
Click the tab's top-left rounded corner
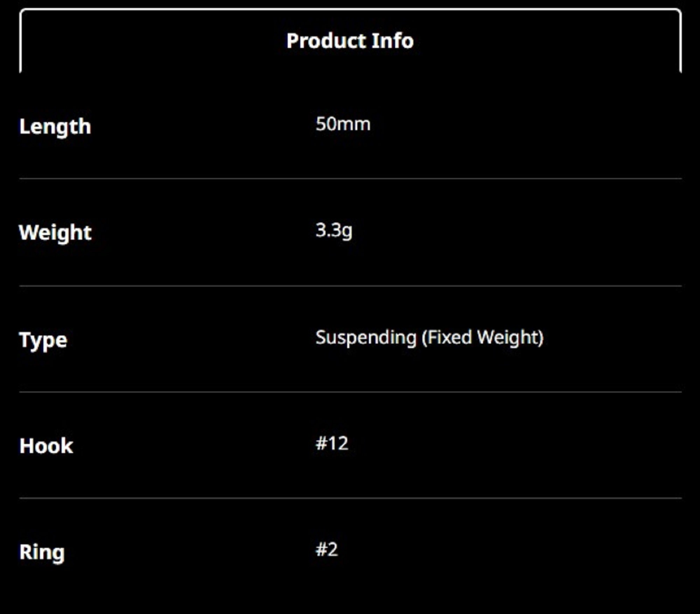22,12
